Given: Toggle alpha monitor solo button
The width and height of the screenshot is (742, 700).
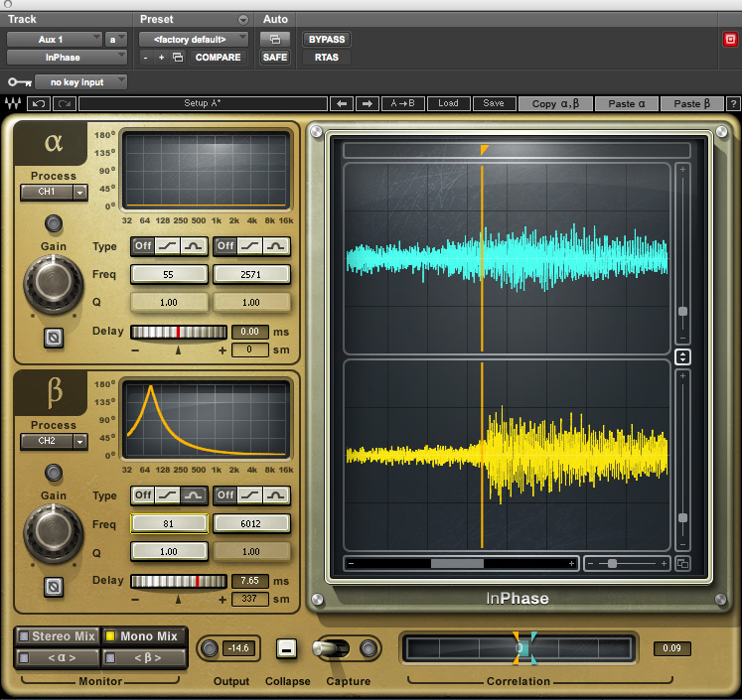Looking at the screenshot, I should [x=58, y=658].
